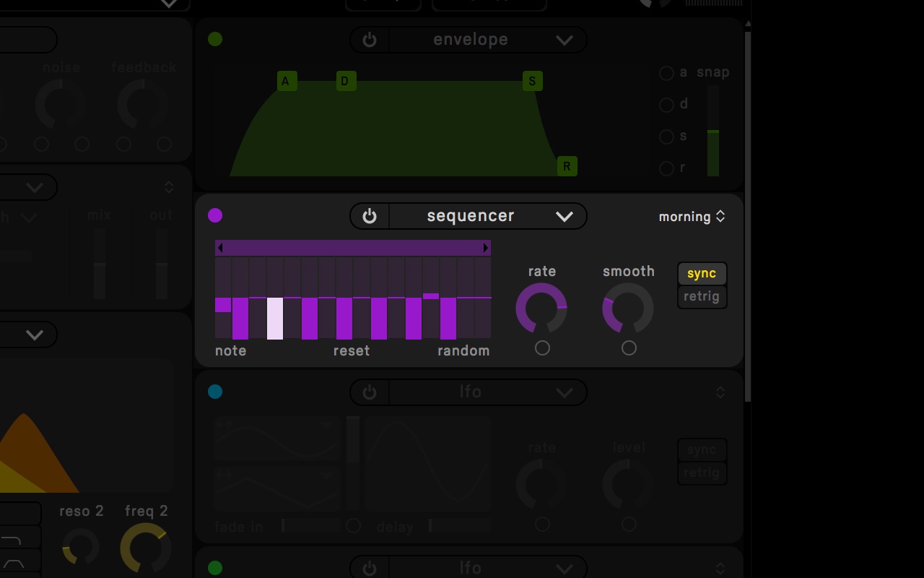Click the sequencer range left arrow
Screen dimensions: 924x578
(x=220, y=248)
